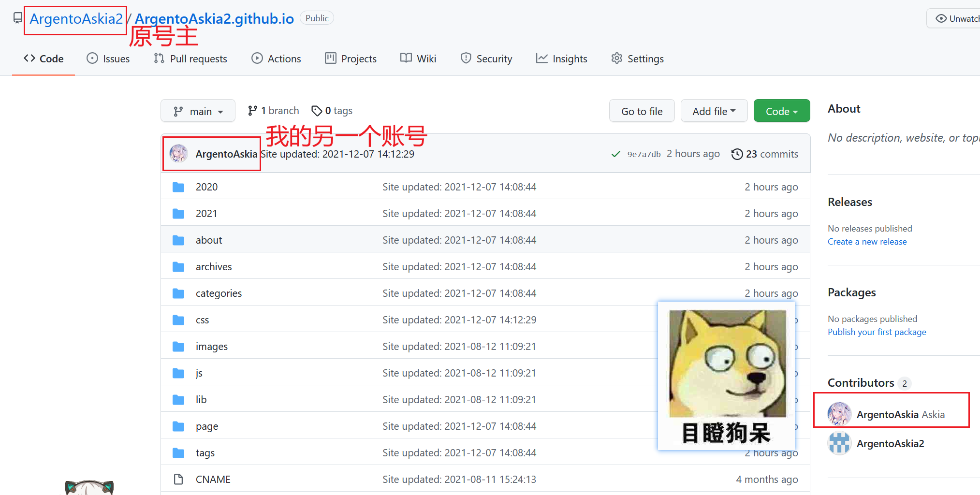
Task: Click folder icon beside lib
Action: tap(178, 400)
